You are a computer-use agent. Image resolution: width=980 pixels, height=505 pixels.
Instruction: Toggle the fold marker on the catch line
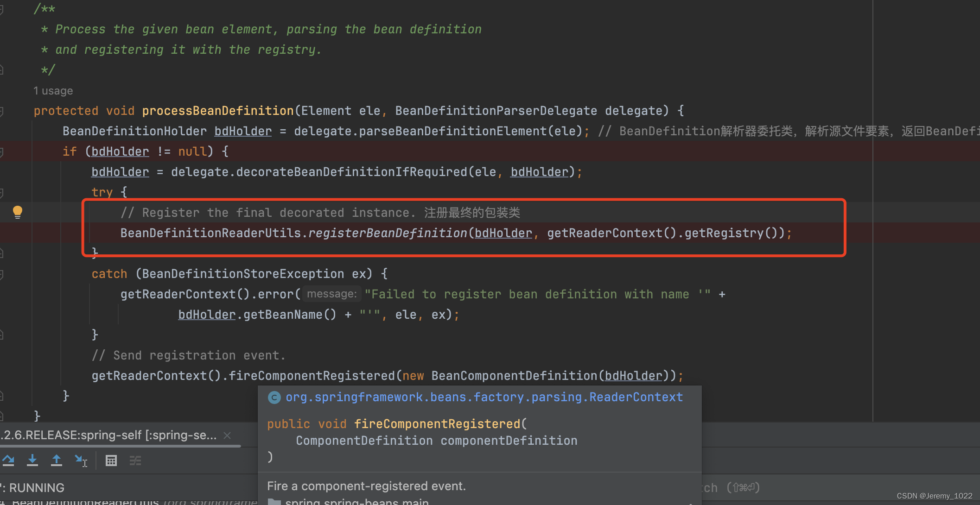point(2,274)
